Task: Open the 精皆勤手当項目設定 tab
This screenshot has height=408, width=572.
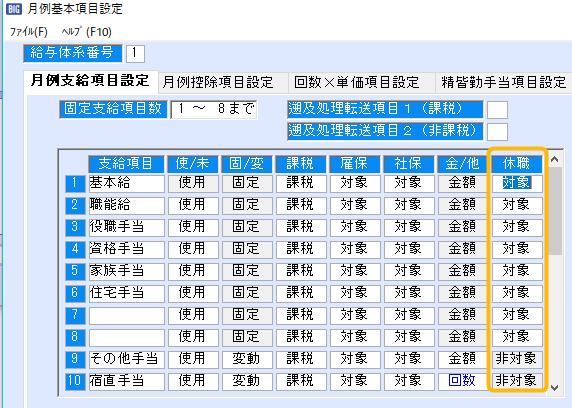Action: pyautogui.click(x=503, y=82)
